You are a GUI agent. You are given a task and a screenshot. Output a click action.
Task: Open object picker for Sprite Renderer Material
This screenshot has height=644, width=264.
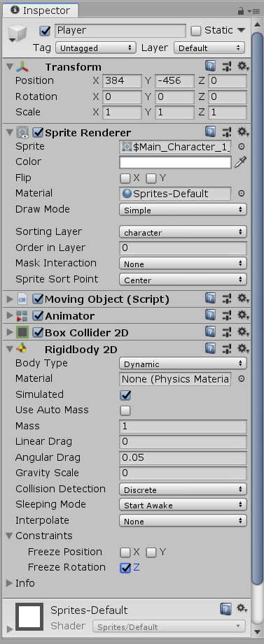tap(242, 194)
